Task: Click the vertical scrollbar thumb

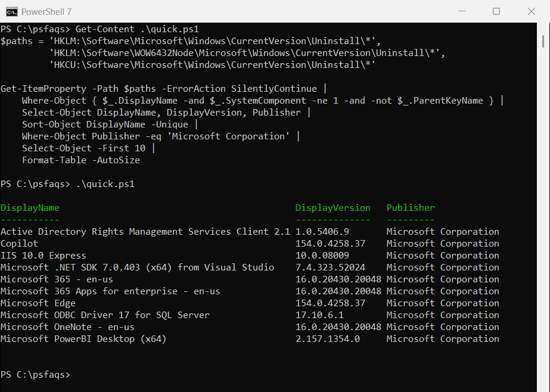Action: click(543, 41)
